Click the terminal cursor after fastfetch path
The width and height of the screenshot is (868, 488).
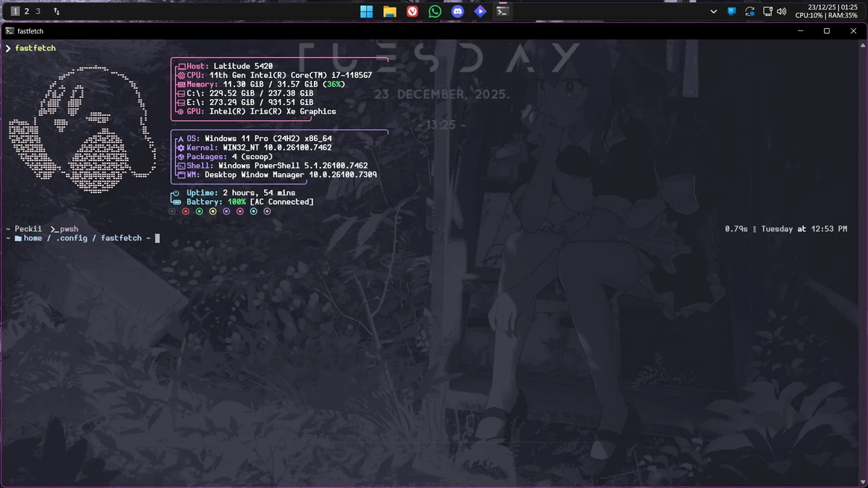pyautogui.click(x=157, y=239)
